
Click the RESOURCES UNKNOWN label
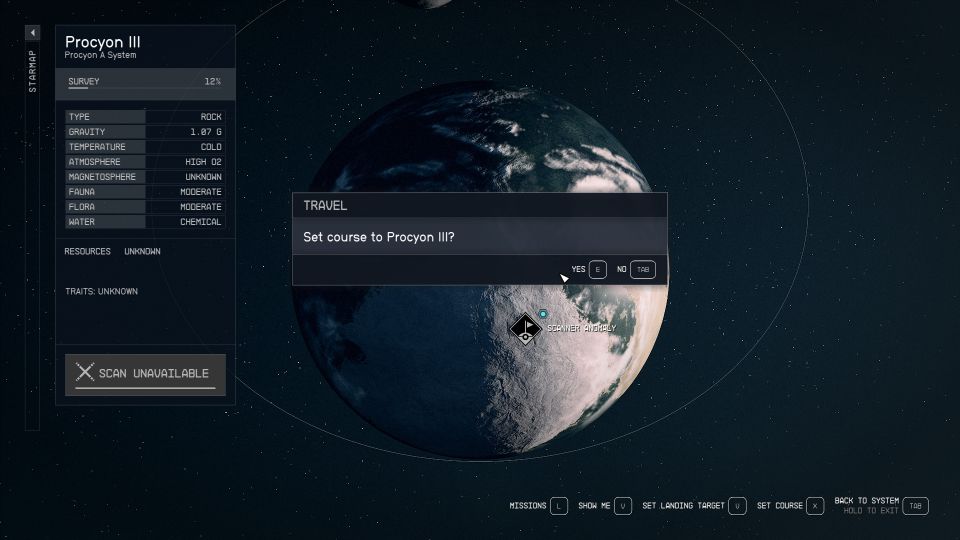[x=112, y=251]
